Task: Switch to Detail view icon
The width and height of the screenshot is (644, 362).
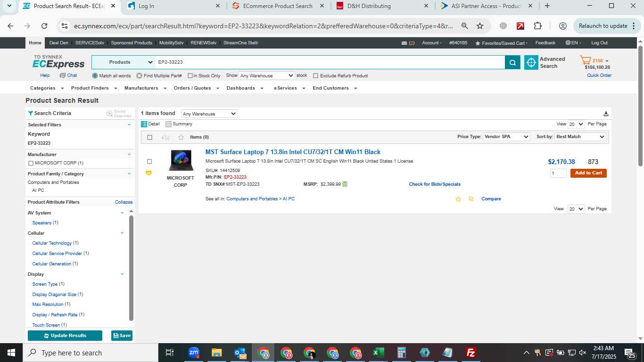Action: pyautogui.click(x=144, y=124)
